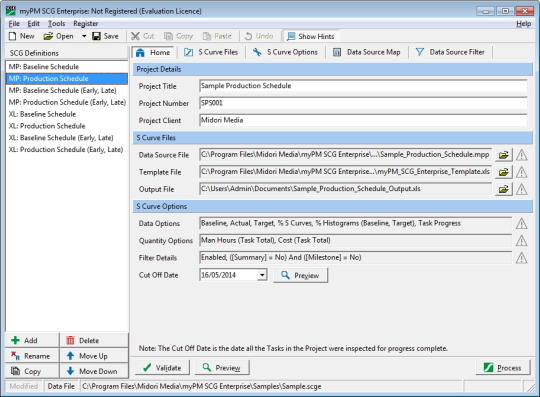Select XL: Production Schedule (Early, Late)

coord(66,149)
